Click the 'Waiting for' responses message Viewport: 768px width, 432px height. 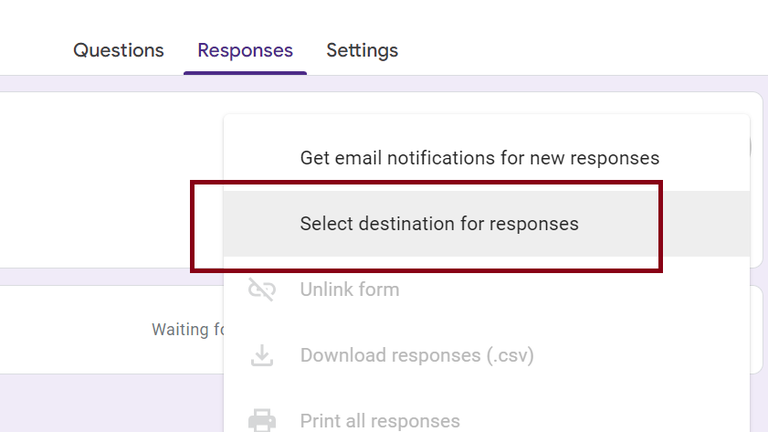(x=180, y=329)
